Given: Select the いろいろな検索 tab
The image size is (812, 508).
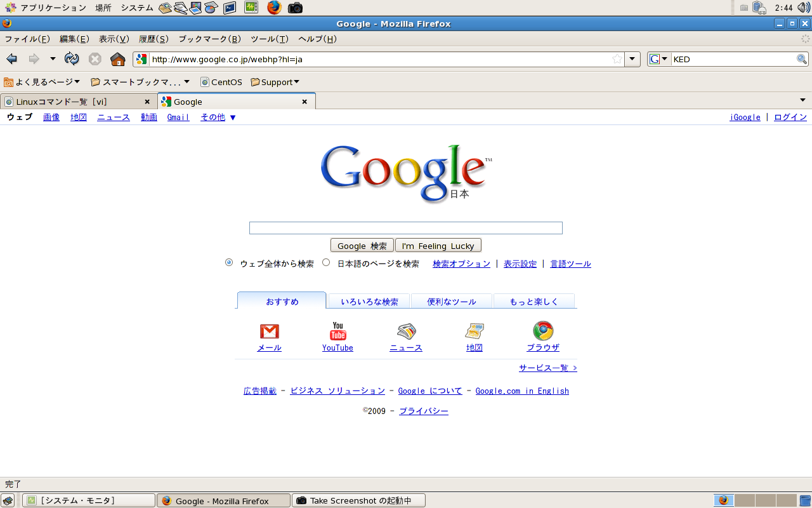Looking at the screenshot, I should [369, 302].
